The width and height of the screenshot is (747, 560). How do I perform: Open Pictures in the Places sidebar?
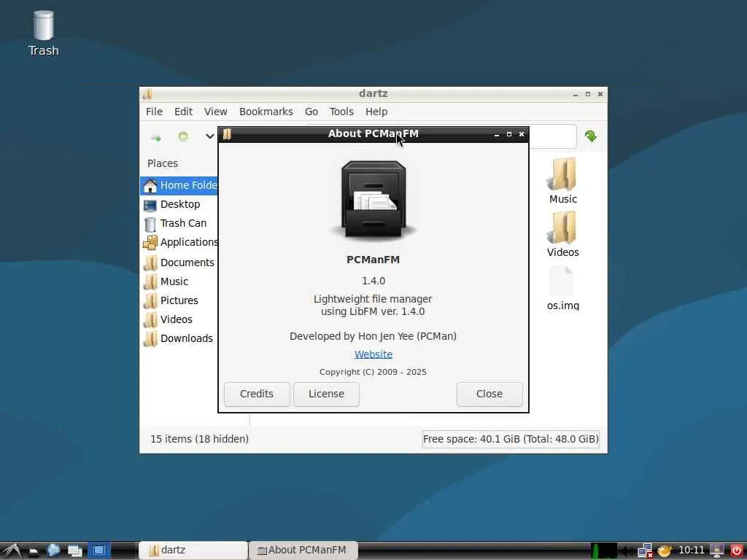(179, 300)
